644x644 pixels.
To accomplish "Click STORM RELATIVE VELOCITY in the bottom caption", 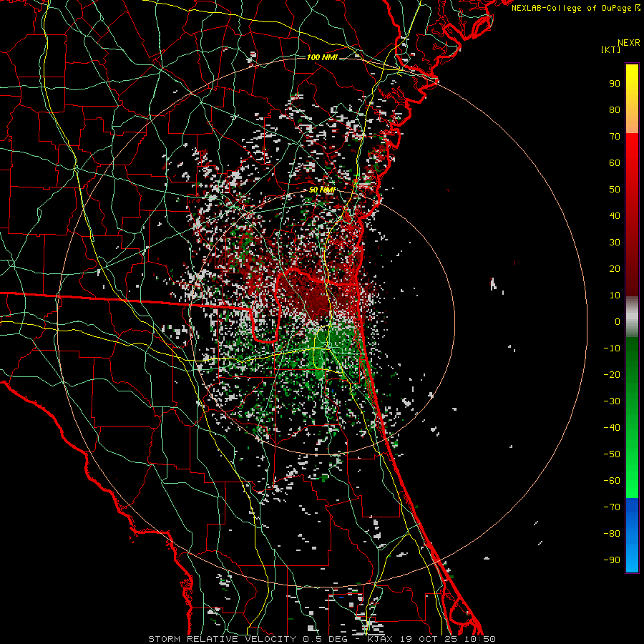I will click(224, 639).
